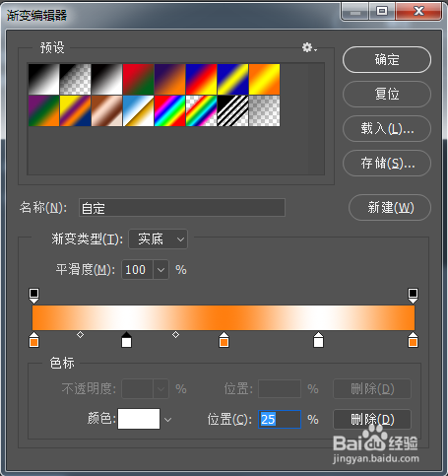Select the transparent stripes gradient preset
Image resolution: width=448 pixels, height=476 pixels.
233,110
